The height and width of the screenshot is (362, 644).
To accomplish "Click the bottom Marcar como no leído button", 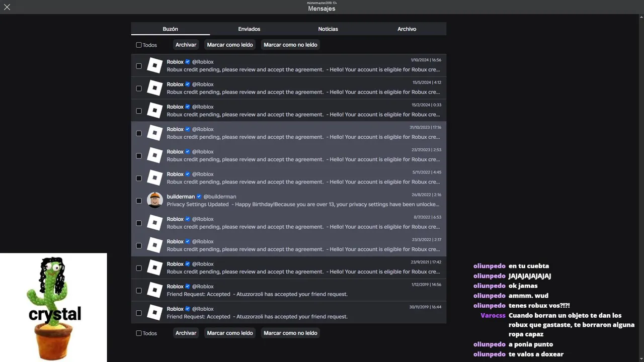I will point(290,333).
